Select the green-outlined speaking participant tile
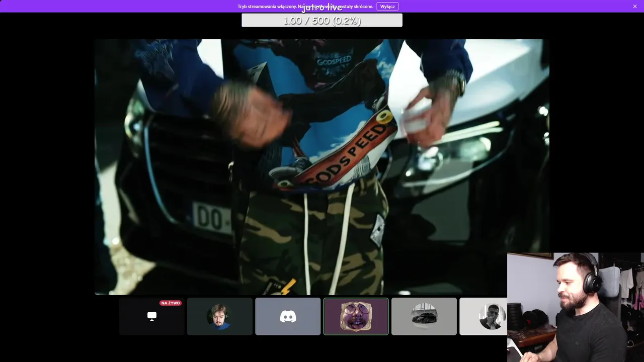 pyautogui.click(x=356, y=316)
